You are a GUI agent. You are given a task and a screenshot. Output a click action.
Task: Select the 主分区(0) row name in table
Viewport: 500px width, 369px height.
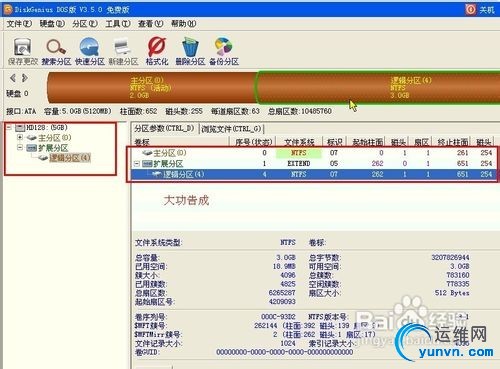[x=170, y=153]
